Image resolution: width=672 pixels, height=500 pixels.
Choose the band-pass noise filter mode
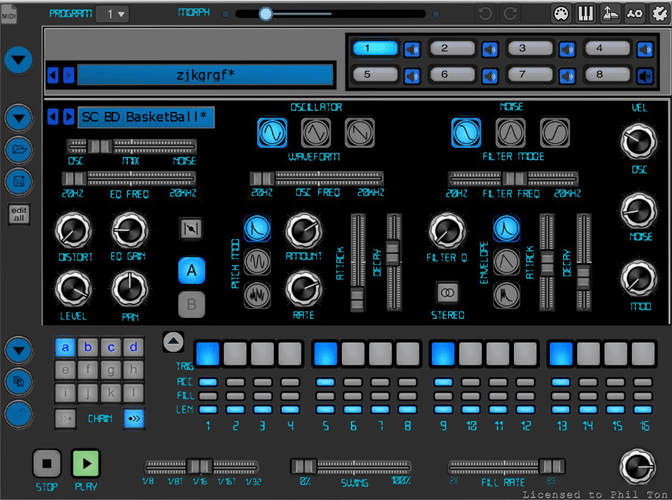coord(510,133)
